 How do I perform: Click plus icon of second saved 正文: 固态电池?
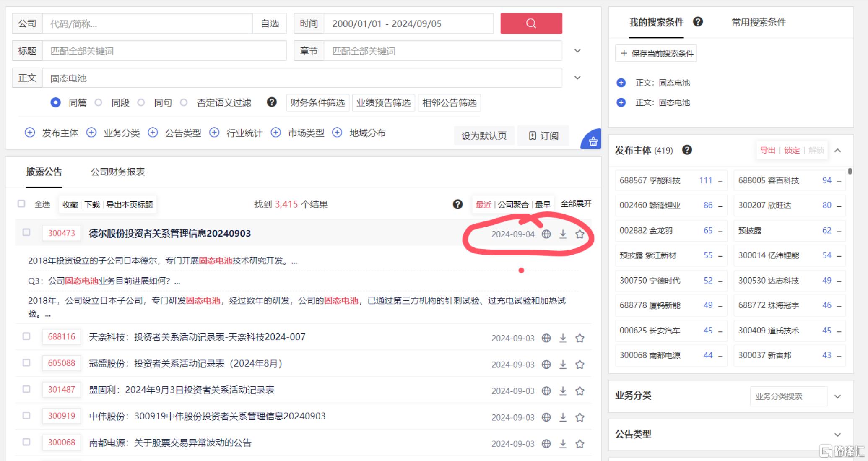[621, 102]
